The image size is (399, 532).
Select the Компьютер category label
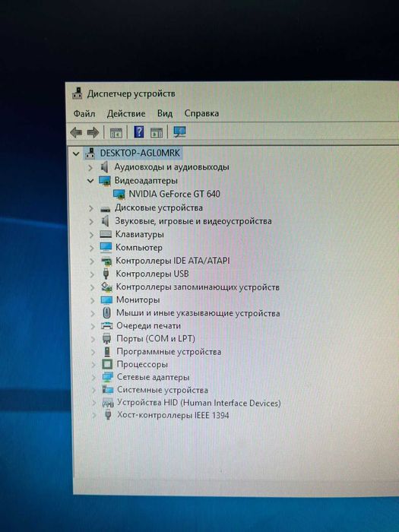[x=139, y=248]
